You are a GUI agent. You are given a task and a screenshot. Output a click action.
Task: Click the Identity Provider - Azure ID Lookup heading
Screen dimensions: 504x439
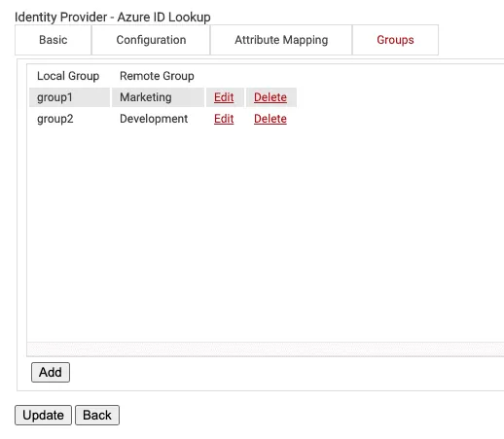[113, 17]
